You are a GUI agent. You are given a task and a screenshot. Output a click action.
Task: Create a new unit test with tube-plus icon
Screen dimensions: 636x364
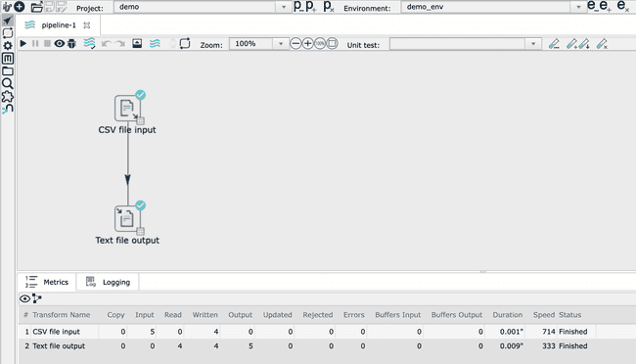[x=571, y=44]
